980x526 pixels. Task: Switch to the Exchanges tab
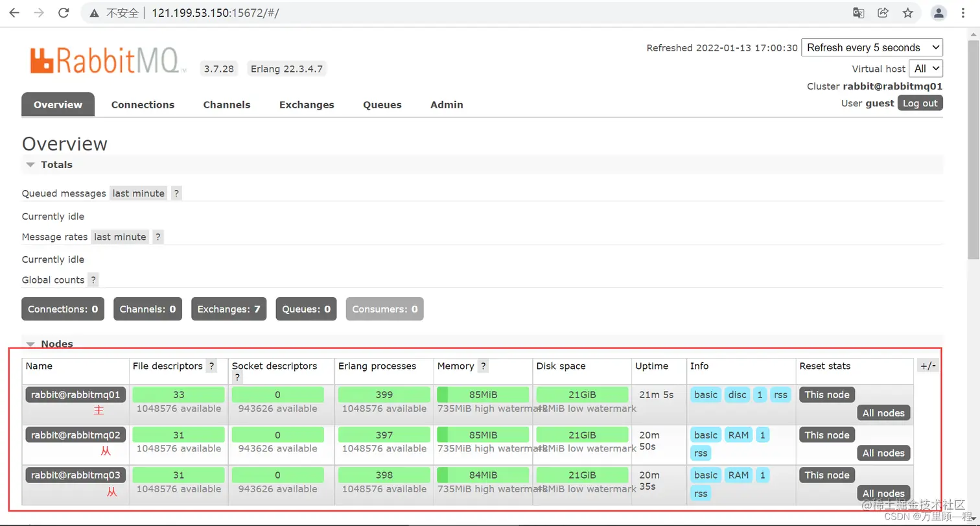(x=307, y=104)
